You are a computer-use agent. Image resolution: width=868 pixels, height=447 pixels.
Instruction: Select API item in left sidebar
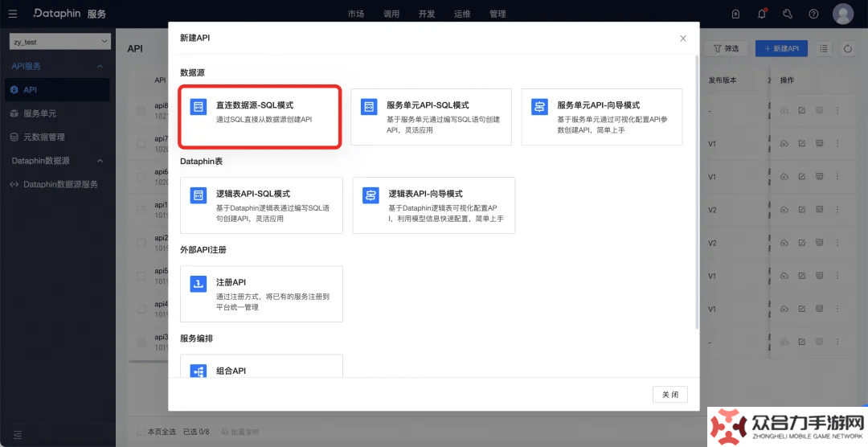point(58,90)
